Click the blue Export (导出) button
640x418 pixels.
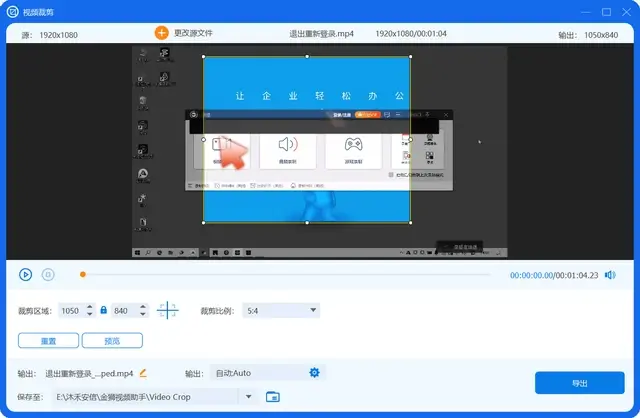coord(580,383)
